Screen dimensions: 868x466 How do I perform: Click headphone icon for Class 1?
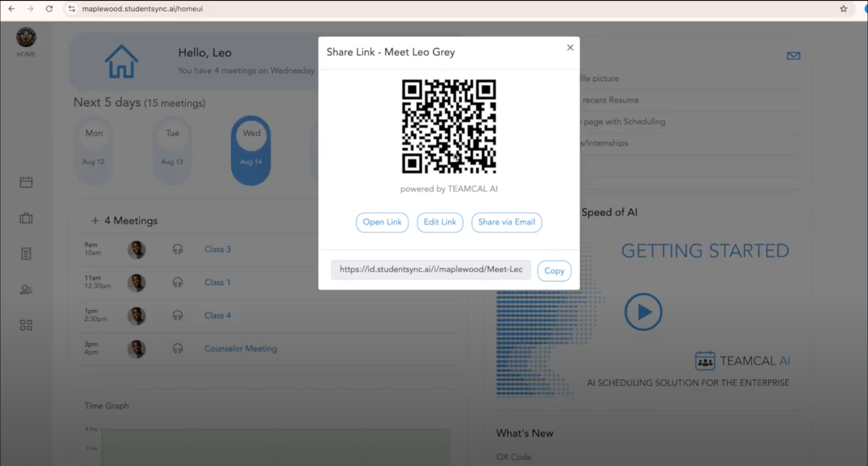tap(178, 282)
